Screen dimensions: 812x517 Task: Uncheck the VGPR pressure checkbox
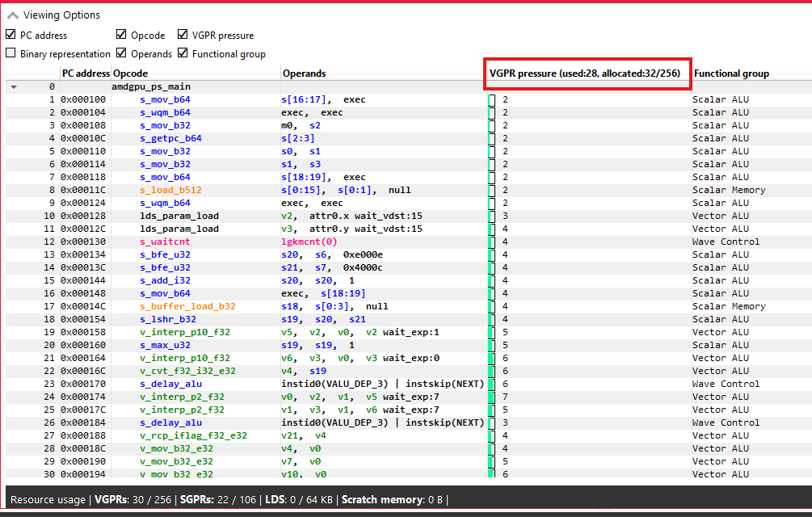(183, 35)
